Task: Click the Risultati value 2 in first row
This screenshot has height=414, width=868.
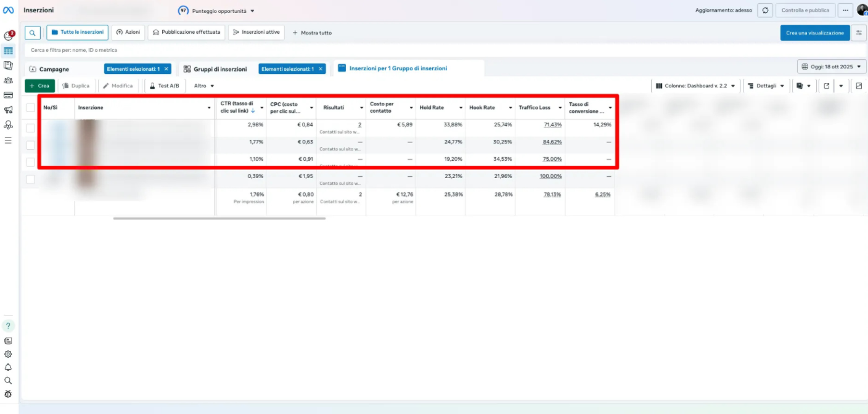Action: click(359, 124)
